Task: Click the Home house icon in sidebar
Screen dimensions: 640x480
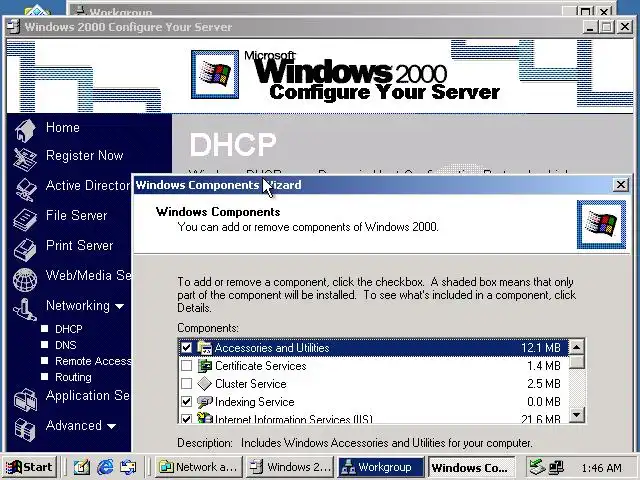Action: coord(25,130)
